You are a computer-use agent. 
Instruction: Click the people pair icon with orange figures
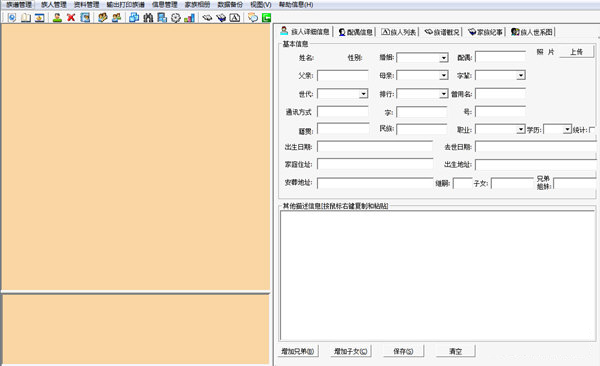[x=103, y=18]
